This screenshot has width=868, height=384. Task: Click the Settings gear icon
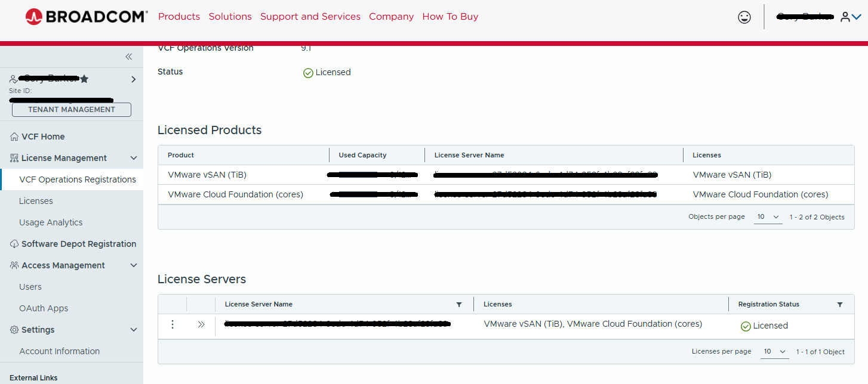point(14,330)
